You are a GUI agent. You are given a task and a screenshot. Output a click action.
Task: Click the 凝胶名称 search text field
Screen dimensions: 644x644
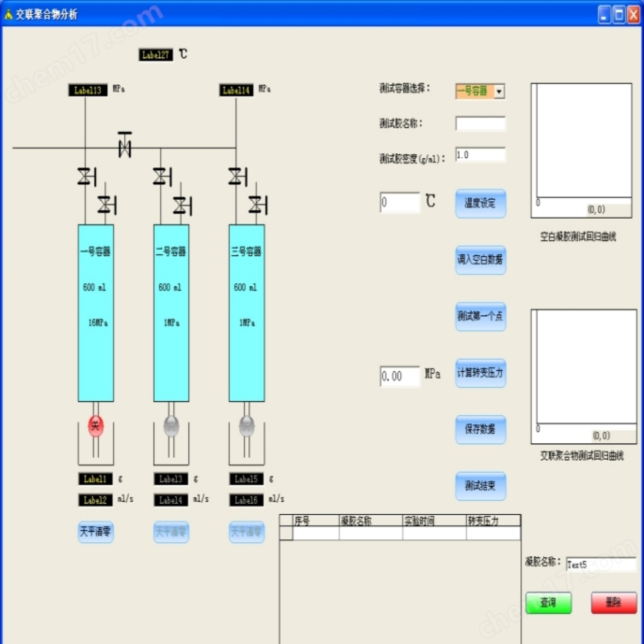pyautogui.click(x=601, y=564)
